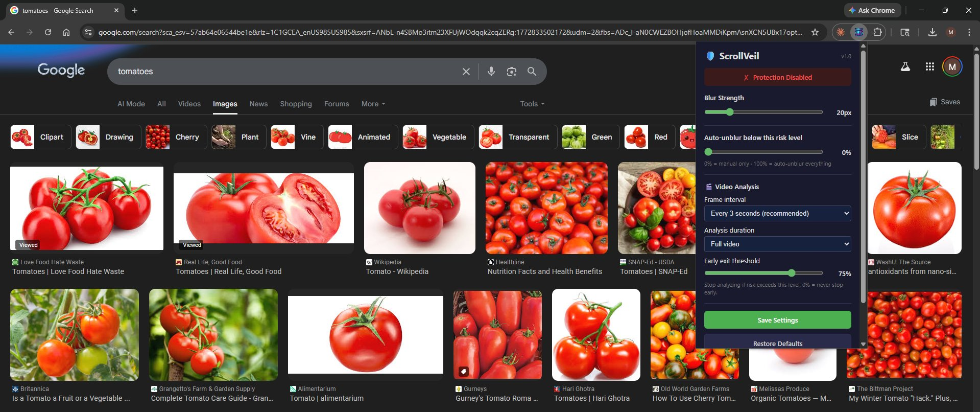This screenshot has height=412, width=980.
Task: Adjust the Auto-unblur risk level slider
Action: 763,152
